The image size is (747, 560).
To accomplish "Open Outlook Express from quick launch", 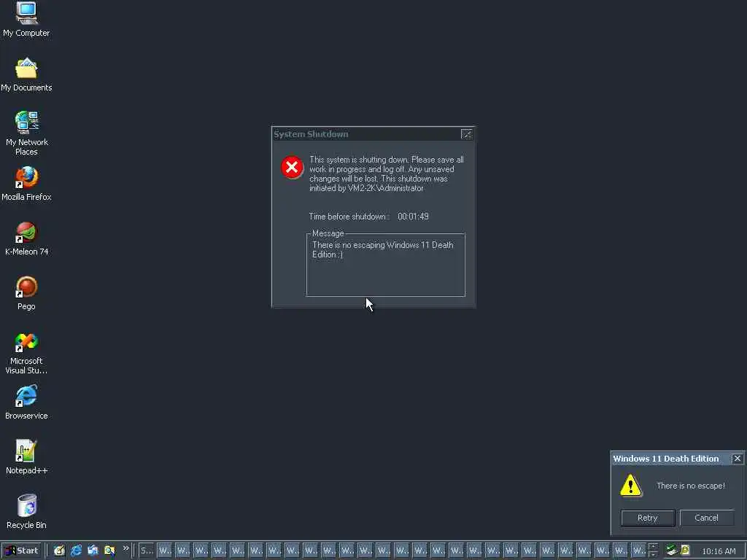I will pos(93,551).
